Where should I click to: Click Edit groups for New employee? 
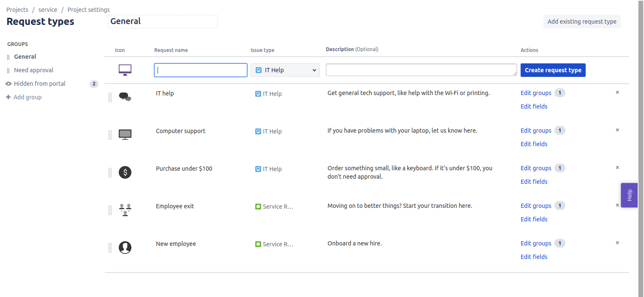pos(536,243)
